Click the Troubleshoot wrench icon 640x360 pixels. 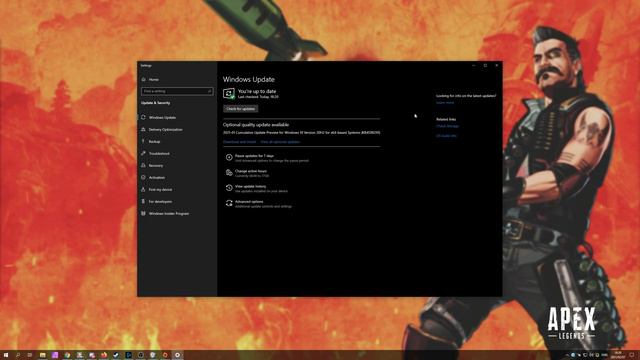coord(143,153)
